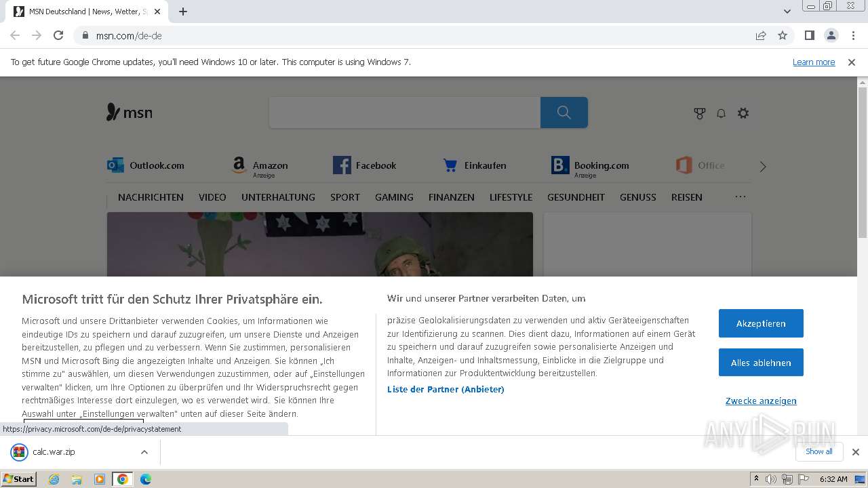
Task: Click the blue search magnifier button
Action: coord(564,113)
